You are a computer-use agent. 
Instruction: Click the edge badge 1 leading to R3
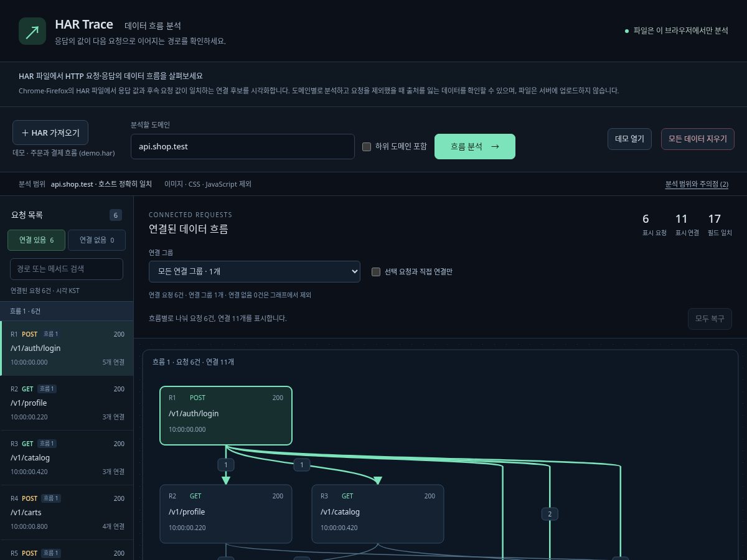[302, 465]
